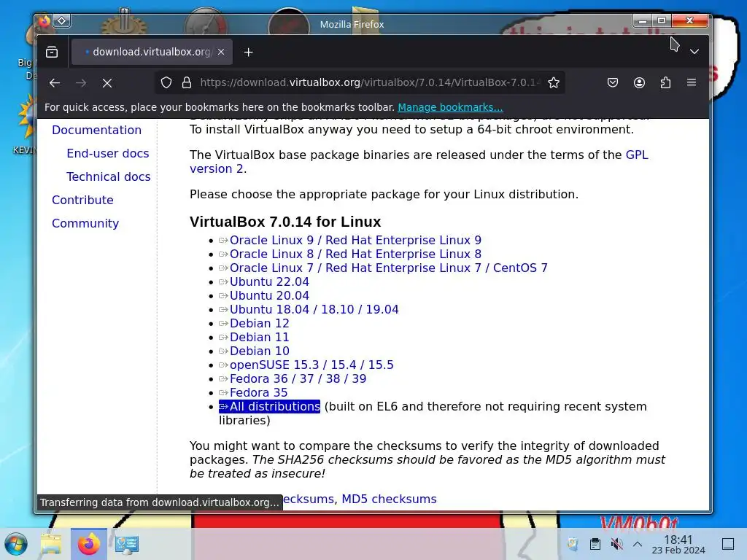Click Manage bookmarks link
Image resolution: width=747 pixels, height=560 pixels.
tap(450, 107)
